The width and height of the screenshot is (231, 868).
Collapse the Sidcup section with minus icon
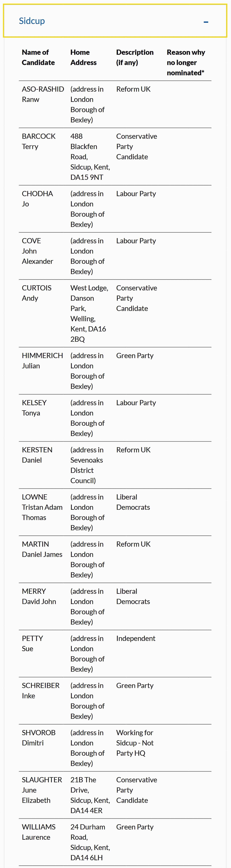pos(206,22)
